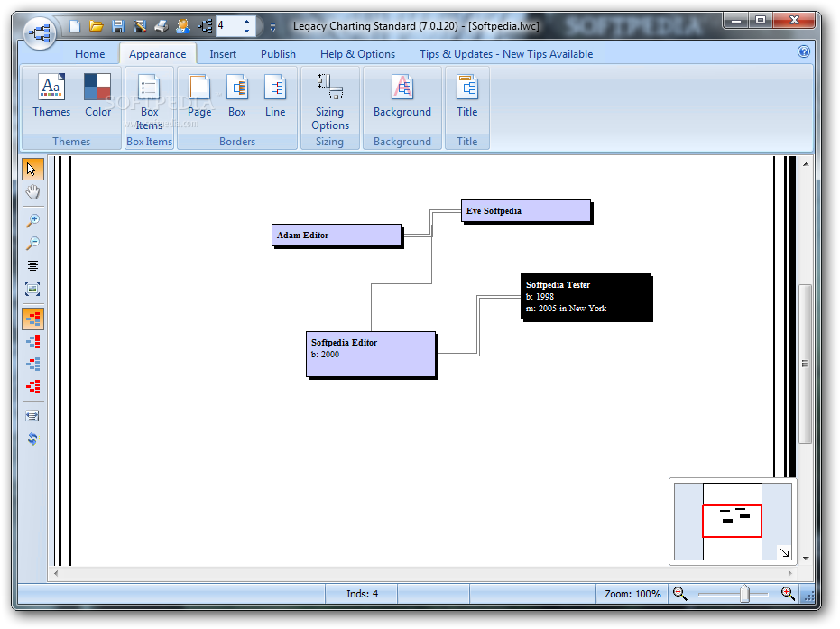Go to Help & Options tab

(357, 54)
